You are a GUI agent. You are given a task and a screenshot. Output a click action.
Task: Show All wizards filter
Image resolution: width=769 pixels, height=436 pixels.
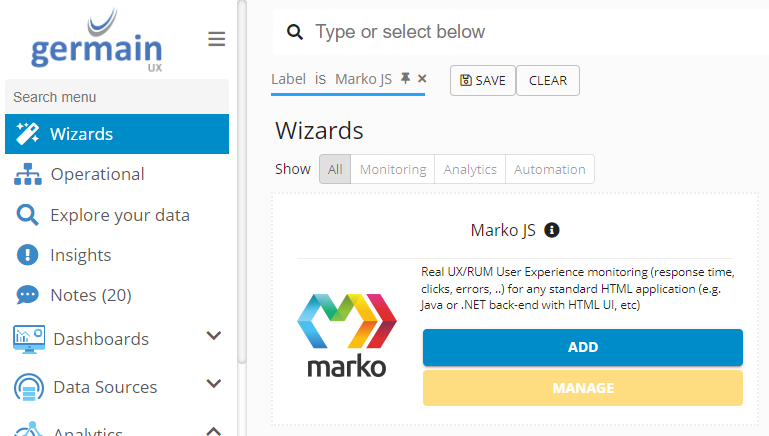[x=335, y=169]
